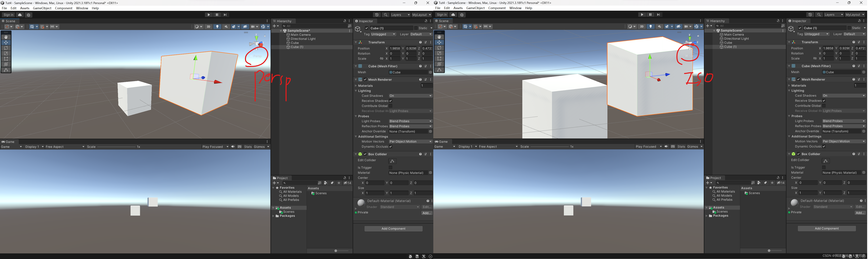Open MyLayout dropdown in left Unity window

click(x=421, y=15)
